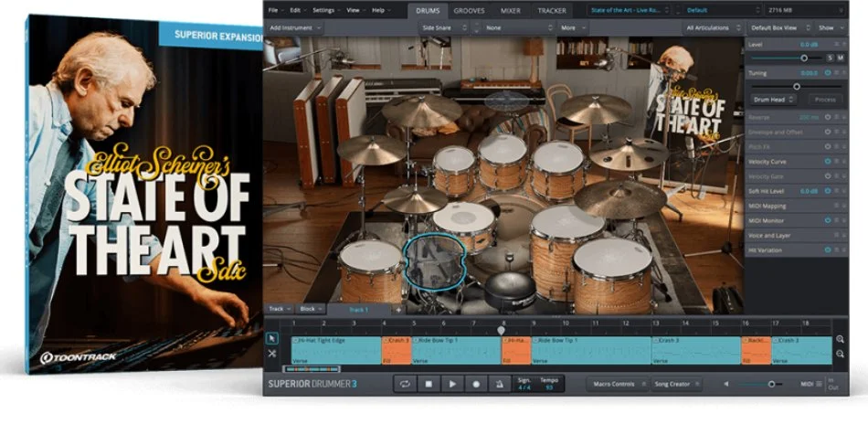Enable the Pitch FX power button

[x=828, y=147]
